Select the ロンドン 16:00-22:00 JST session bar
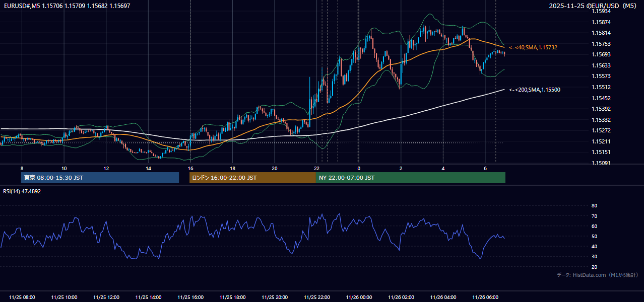 (252, 178)
